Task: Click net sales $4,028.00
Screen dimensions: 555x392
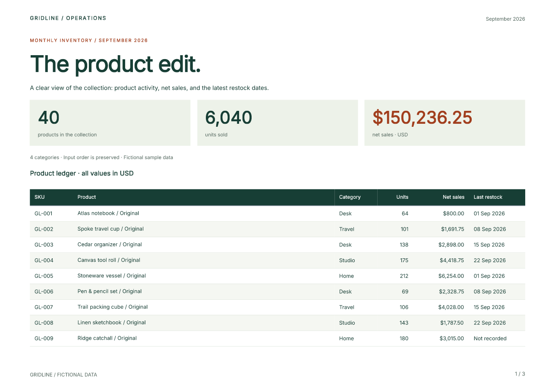Action: (451, 307)
